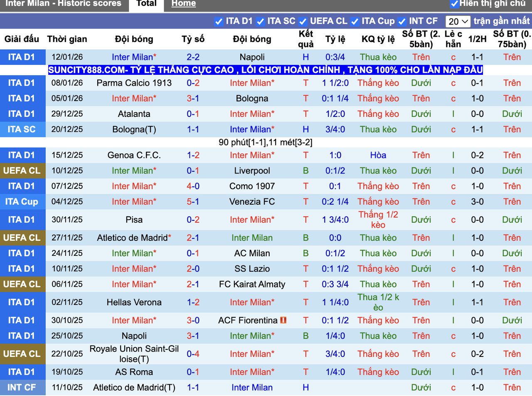Click the 90 phút[1-1],11 mét[3-2] note

[266, 142]
